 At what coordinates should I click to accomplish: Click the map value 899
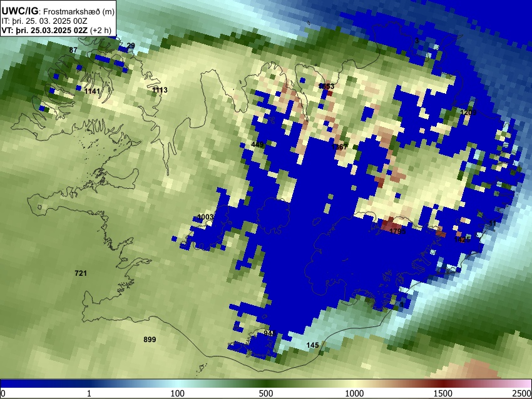click(150, 340)
